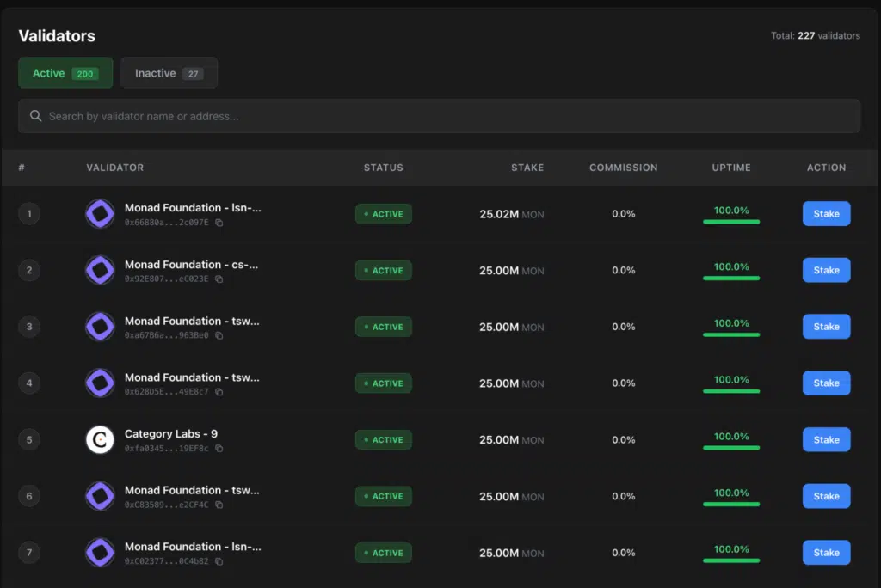Click the ACTIVE status badge for Category Labs - 9
Viewport: 881px width, 588px height.
coord(383,439)
